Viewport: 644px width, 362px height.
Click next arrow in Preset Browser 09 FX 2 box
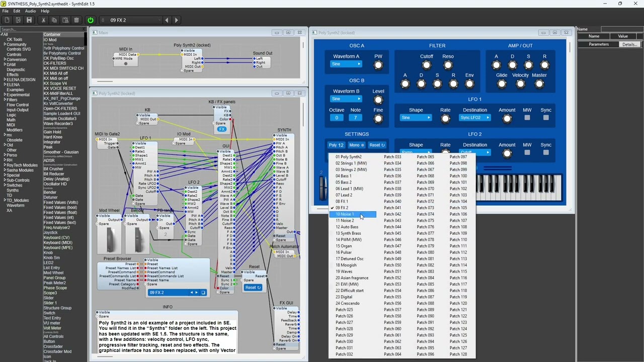pos(197,293)
